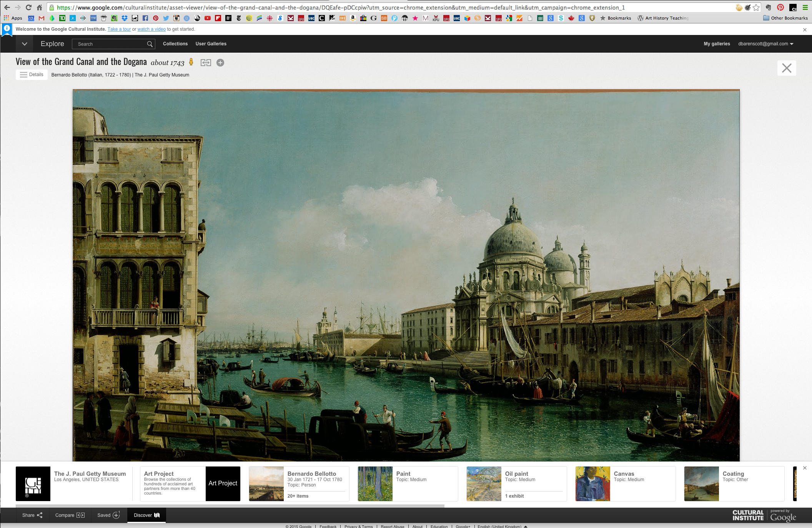Open the dbarenscott@gmail.com account dropdown
812x528 pixels.
tap(765, 44)
